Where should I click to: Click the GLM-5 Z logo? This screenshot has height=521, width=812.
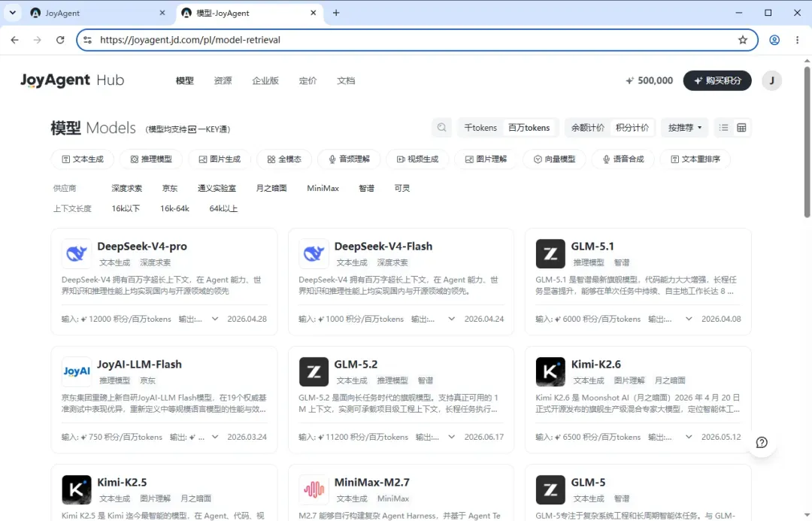[550, 489]
